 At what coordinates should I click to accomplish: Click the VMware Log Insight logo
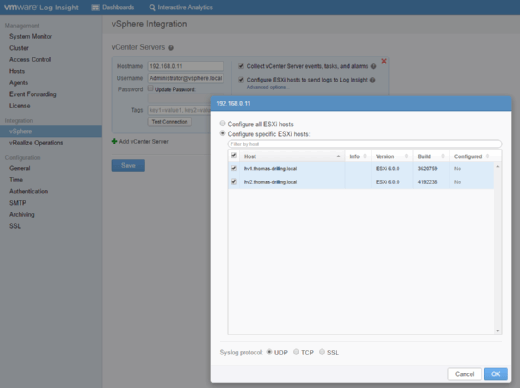point(41,7)
